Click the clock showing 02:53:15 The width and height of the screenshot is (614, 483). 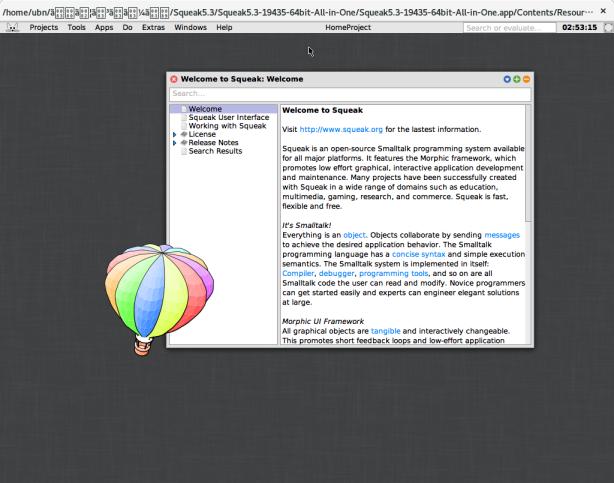580,27
